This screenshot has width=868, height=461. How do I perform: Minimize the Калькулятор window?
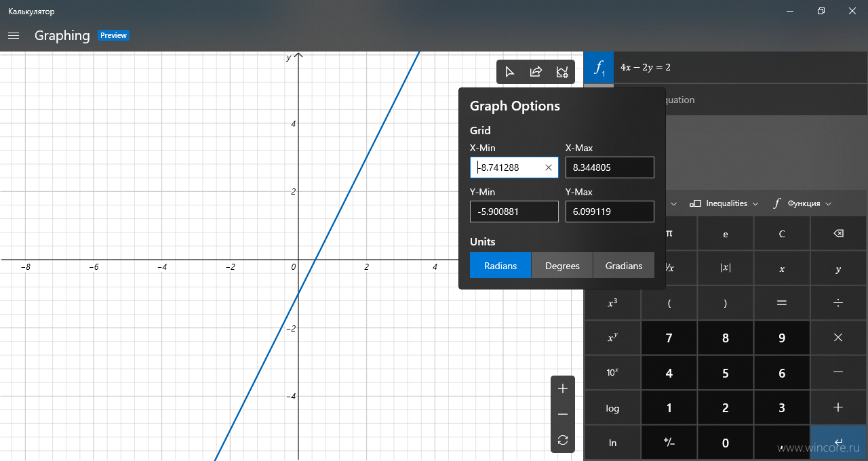click(x=790, y=11)
